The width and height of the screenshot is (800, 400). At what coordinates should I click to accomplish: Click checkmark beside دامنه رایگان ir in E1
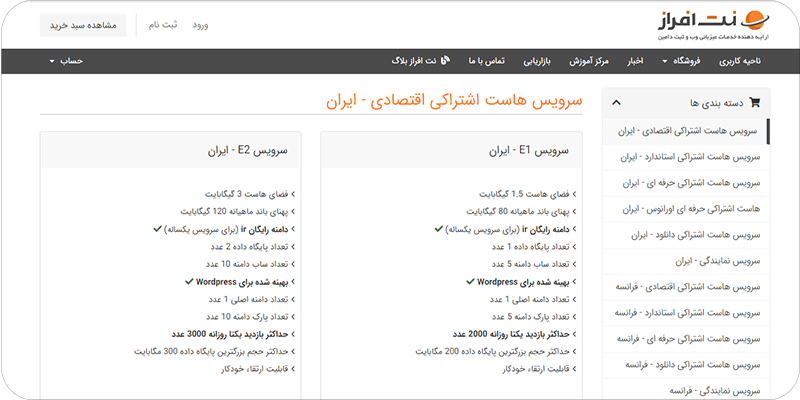pyautogui.click(x=438, y=229)
